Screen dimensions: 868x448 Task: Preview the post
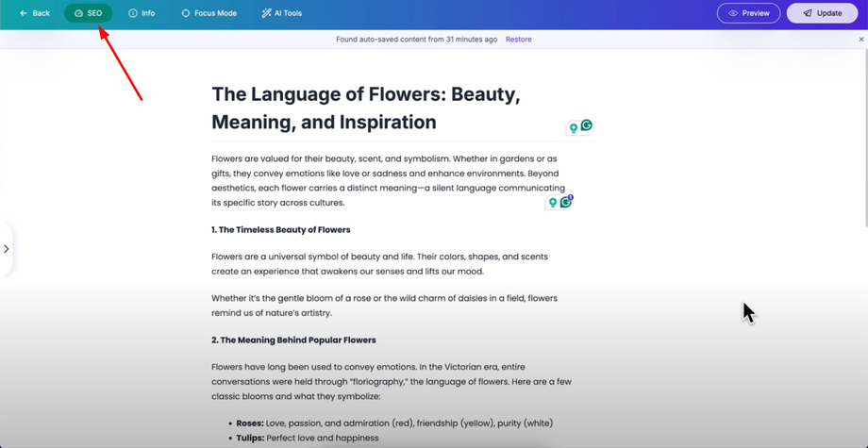point(748,13)
